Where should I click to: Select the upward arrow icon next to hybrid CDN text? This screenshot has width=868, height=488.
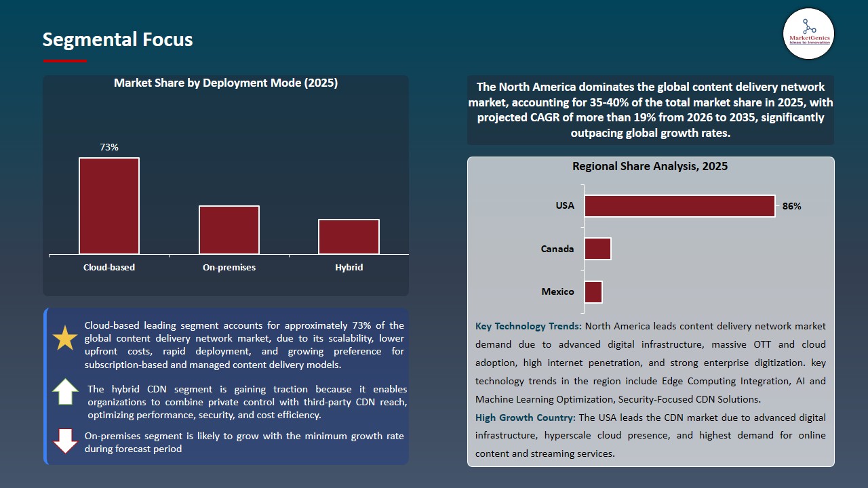pos(65,392)
